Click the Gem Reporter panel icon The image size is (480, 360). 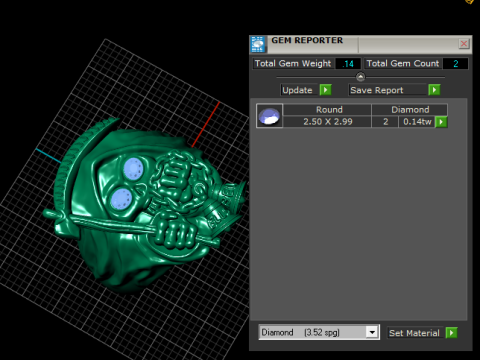[x=258, y=45]
